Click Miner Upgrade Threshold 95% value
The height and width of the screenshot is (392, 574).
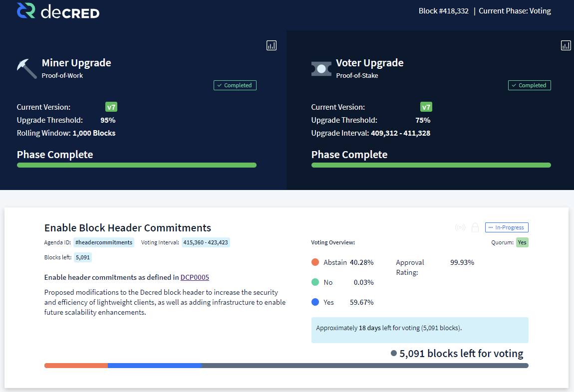108,120
